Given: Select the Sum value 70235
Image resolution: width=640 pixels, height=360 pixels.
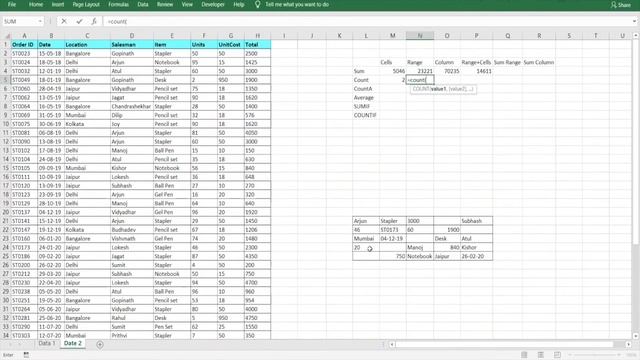Looking at the screenshot, I should [447, 71].
